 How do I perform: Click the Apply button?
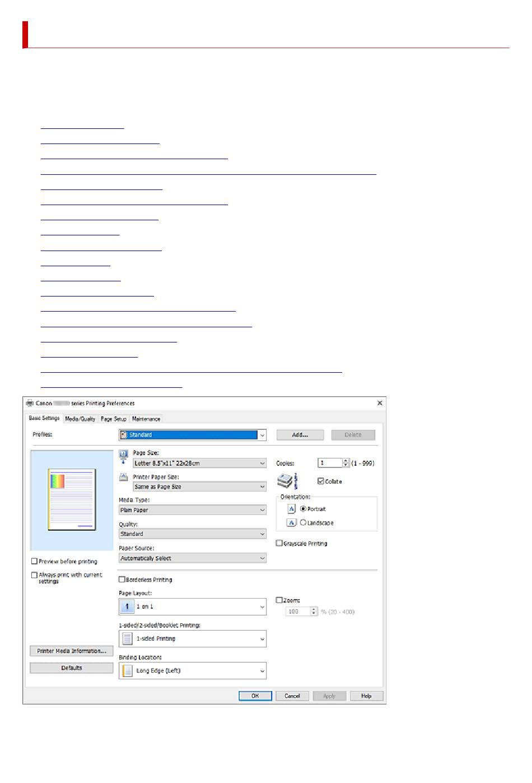pyautogui.click(x=329, y=696)
